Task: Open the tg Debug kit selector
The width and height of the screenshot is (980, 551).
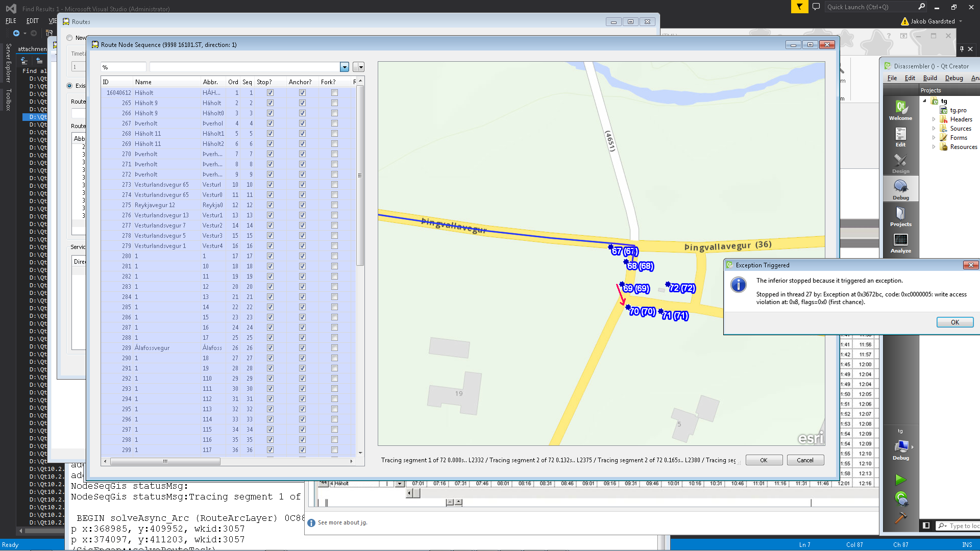Action: click(x=901, y=450)
